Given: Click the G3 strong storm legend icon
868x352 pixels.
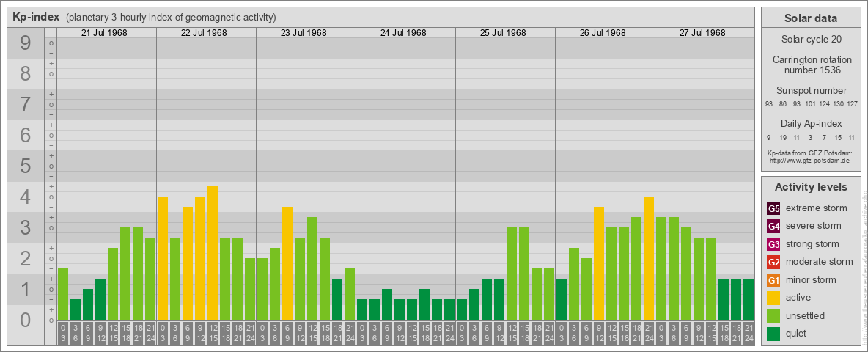Looking at the screenshot, I should click(773, 244).
